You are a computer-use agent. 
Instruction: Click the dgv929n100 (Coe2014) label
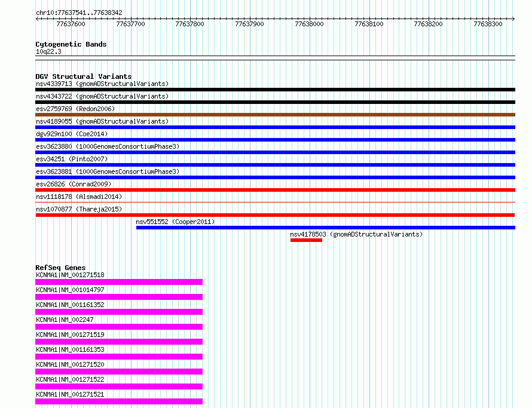click(x=72, y=134)
